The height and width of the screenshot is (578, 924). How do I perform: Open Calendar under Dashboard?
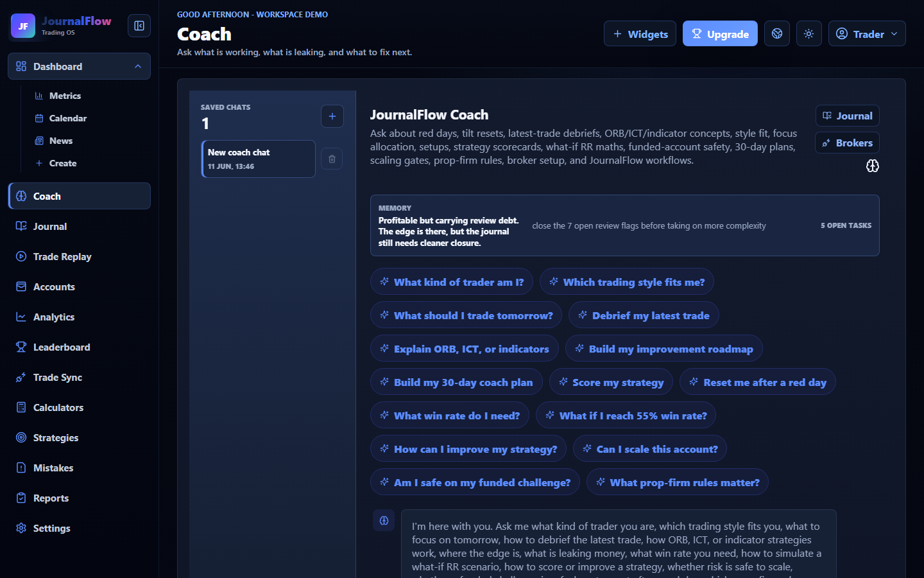[x=67, y=118]
